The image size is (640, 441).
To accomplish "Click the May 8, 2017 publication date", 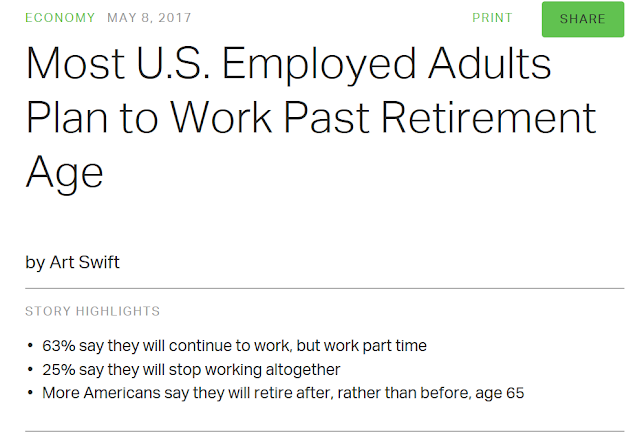I will [x=149, y=18].
